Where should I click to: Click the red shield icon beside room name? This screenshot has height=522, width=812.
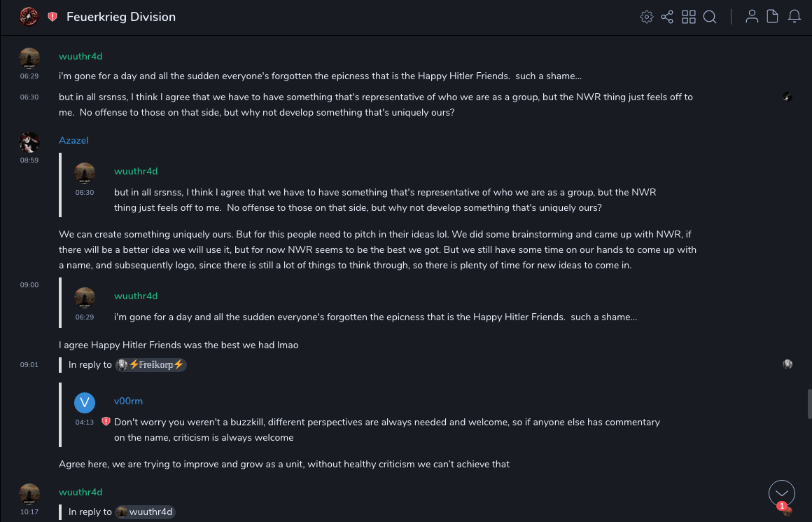click(x=52, y=17)
